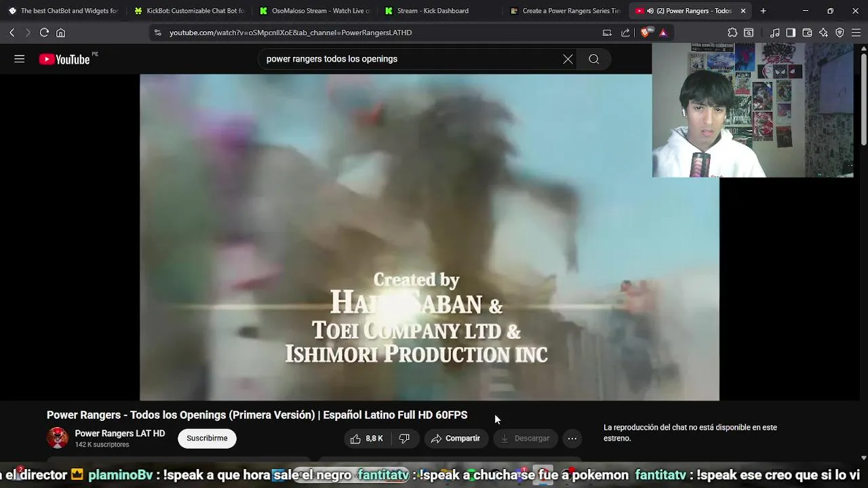Open Power Rangers LAT HD channel name
The width and height of the screenshot is (868, 488).
[120, 433]
